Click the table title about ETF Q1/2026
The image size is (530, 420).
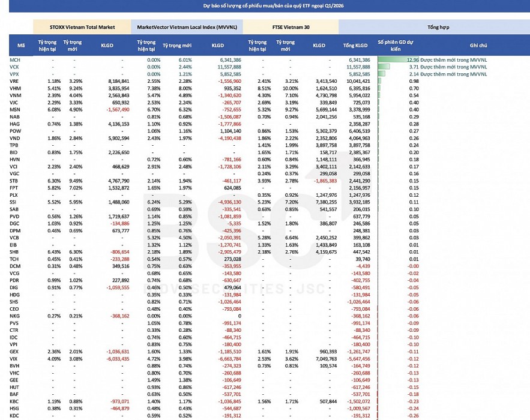click(x=265, y=7)
